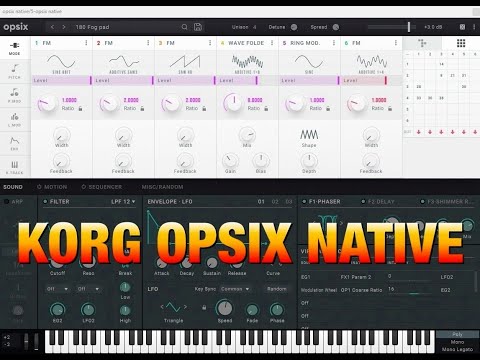Open first Off dropdown in filter section
This screenshot has height=360, width=480.
pyautogui.click(x=57, y=289)
